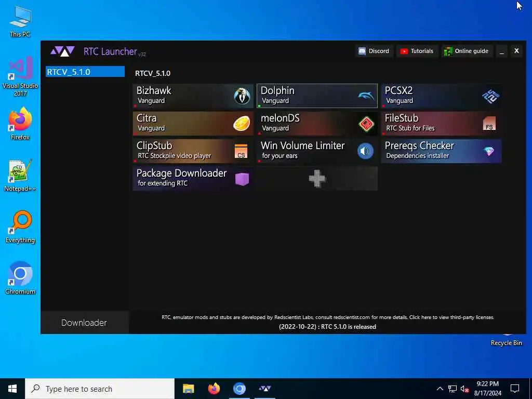Click the Discord logo icon
Viewport: 532px width, 399px height.
[362, 51]
